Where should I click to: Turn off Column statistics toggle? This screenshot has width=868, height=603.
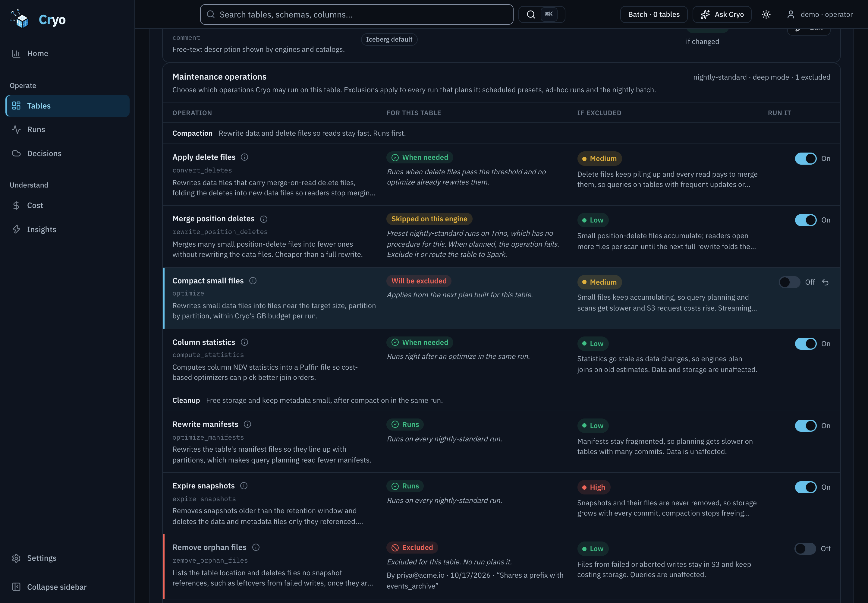[805, 344]
